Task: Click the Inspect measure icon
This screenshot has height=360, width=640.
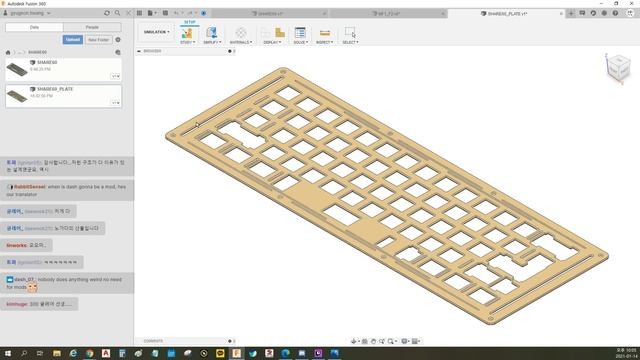Action: (x=324, y=33)
